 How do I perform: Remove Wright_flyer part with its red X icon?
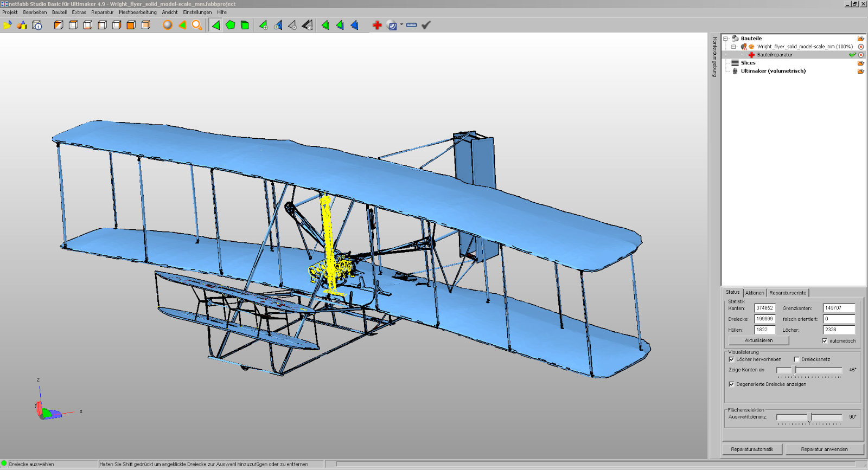(860, 47)
